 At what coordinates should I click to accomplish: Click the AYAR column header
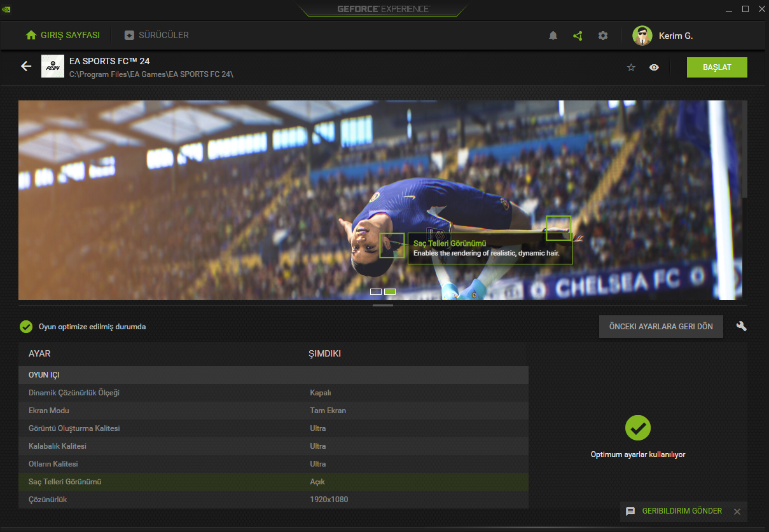pyautogui.click(x=39, y=353)
